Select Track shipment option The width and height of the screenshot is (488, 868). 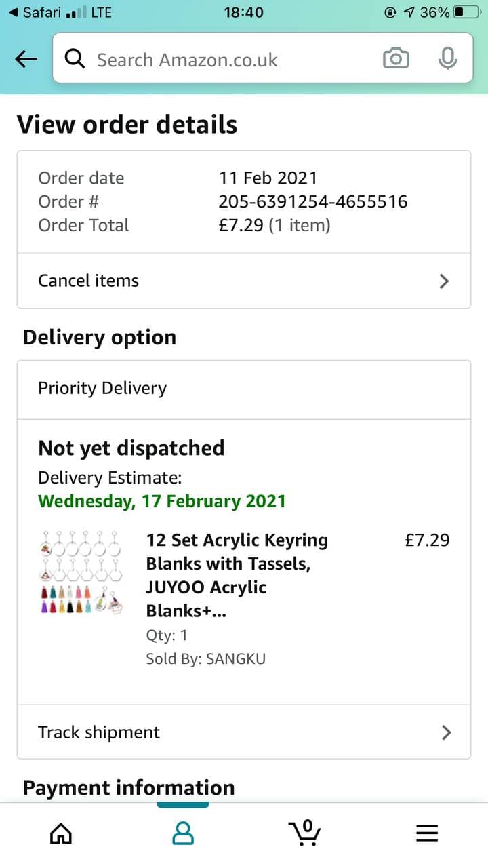99,732
